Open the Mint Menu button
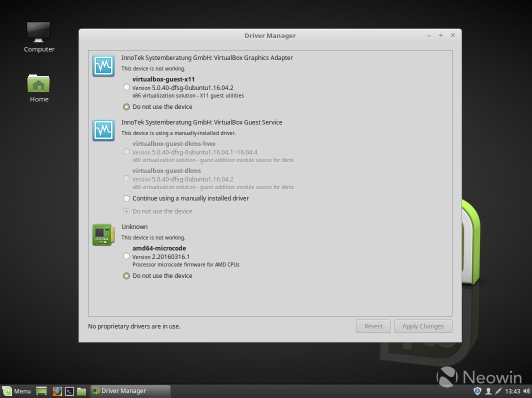This screenshot has width=532, height=398. [x=17, y=391]
